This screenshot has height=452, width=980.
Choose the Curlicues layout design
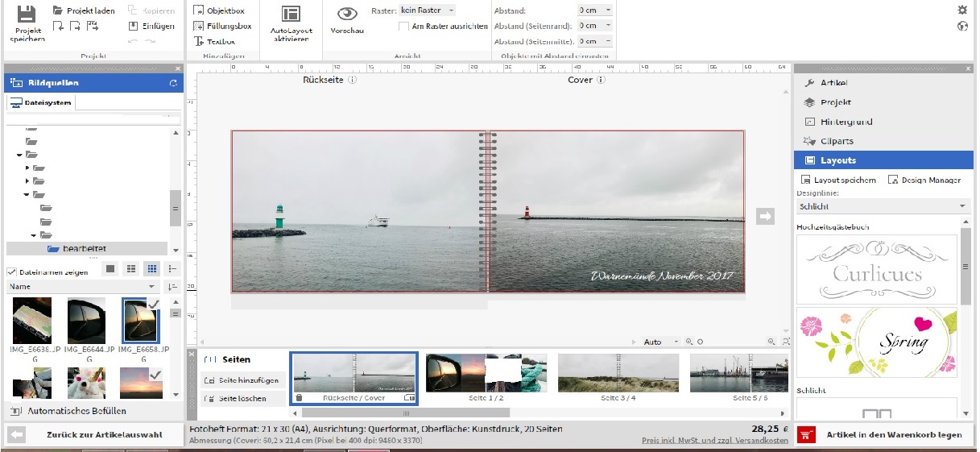(x=876, y=269)
